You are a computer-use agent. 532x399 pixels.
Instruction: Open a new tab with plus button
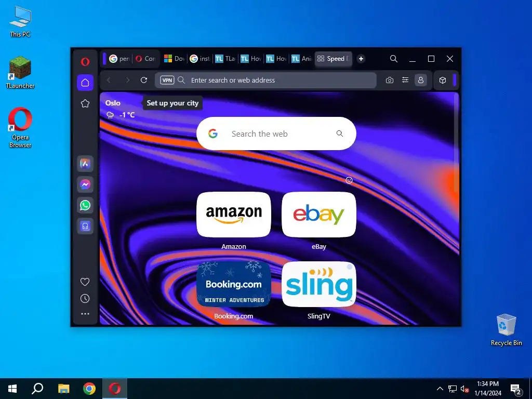tap(361, 59)
